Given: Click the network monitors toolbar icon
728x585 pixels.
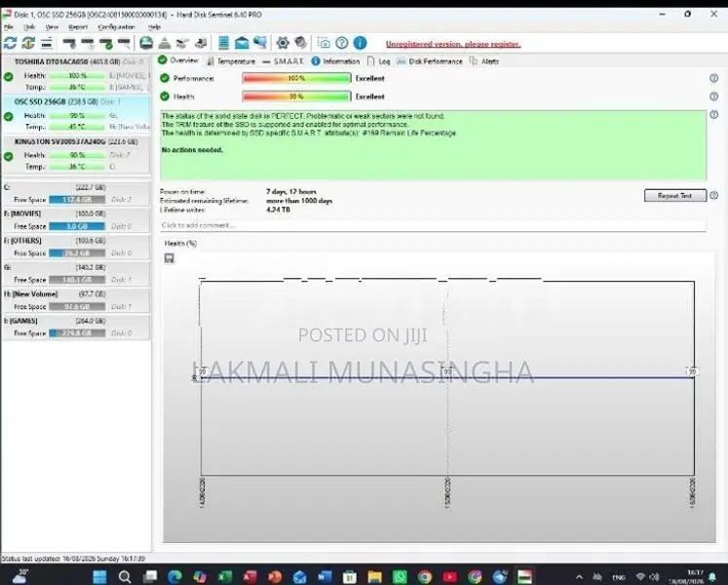Looking at the screenshot, I should point(260,43).
